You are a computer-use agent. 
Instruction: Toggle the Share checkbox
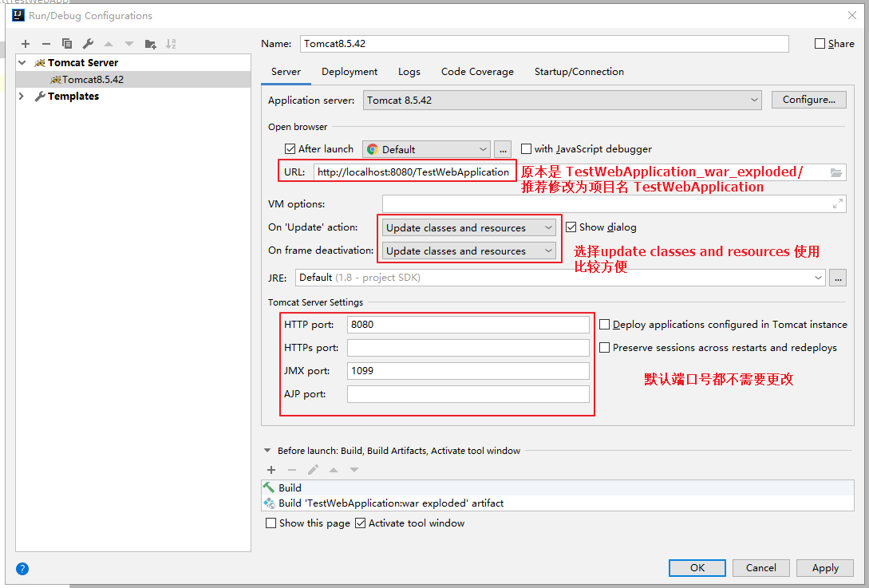pyautogui.click(x=820, y=44)
